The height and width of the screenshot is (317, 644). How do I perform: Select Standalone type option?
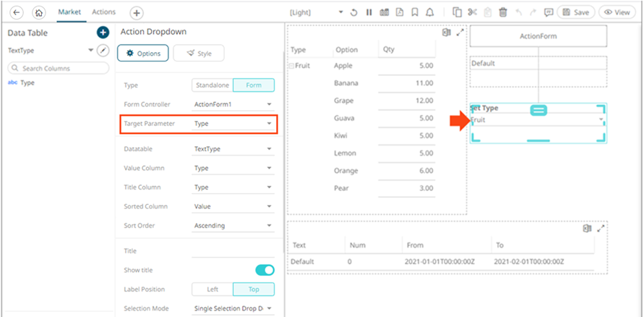212,85
